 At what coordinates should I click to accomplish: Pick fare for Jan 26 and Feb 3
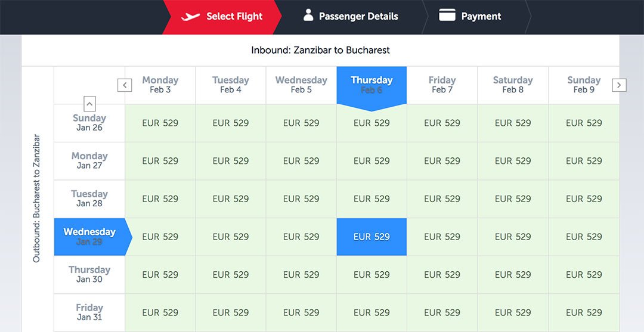tap(160, 123)
